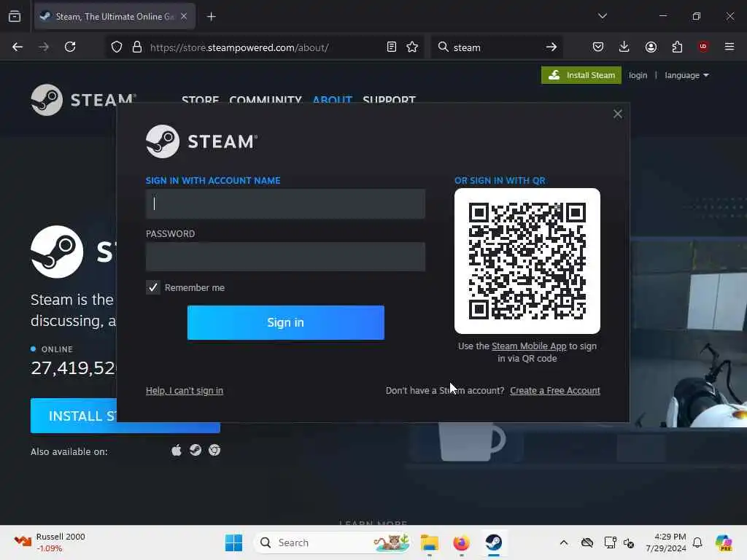747x560 pixels.
Task: Open the Steam Mobile App link
Action: (x=529, y=346)
